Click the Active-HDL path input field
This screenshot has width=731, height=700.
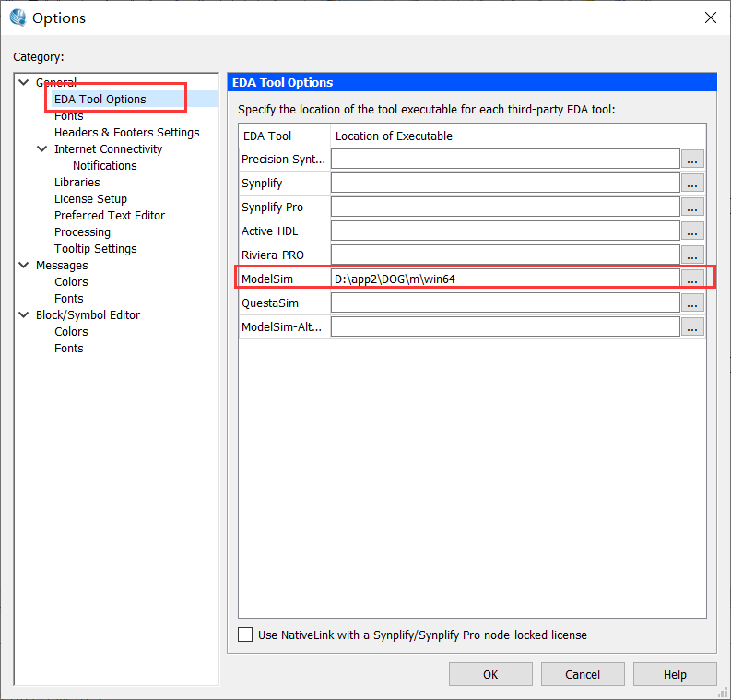[x=505, y=231]
